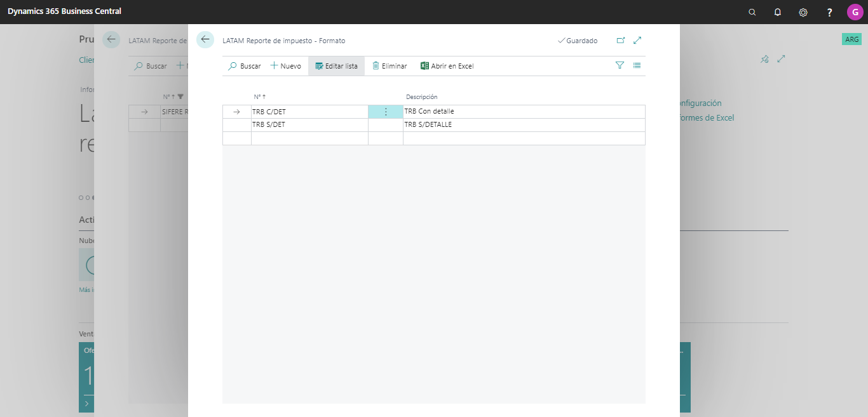Sort by the Nº column header
This screenshot has width=868, height=417.
pos(259,97)
